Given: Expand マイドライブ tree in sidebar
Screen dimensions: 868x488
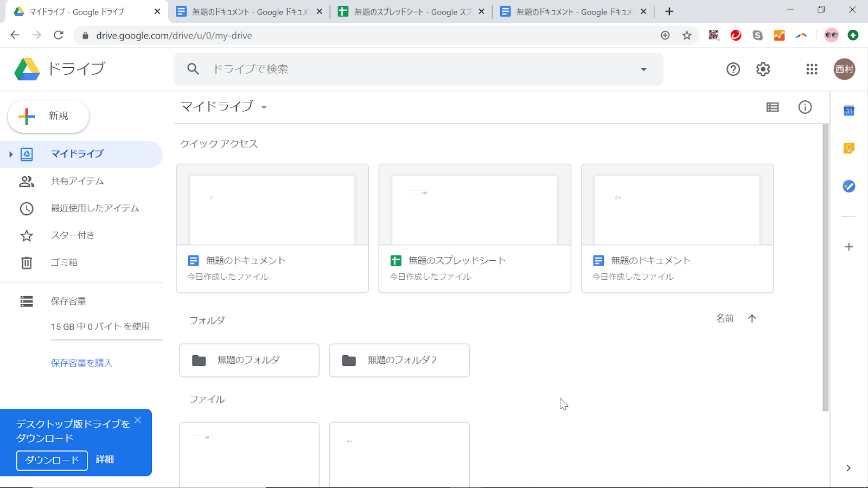Looking at the screenshot, I should 10,155.
